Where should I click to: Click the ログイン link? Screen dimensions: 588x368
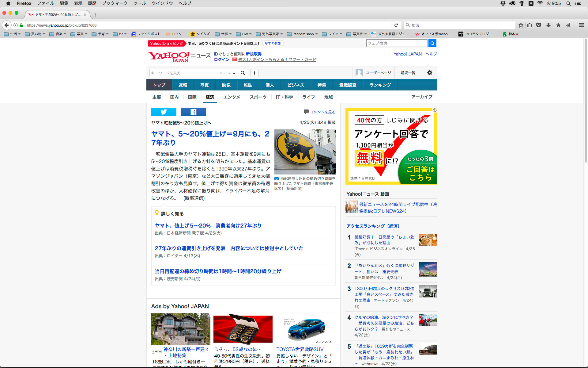pos(221,59)
